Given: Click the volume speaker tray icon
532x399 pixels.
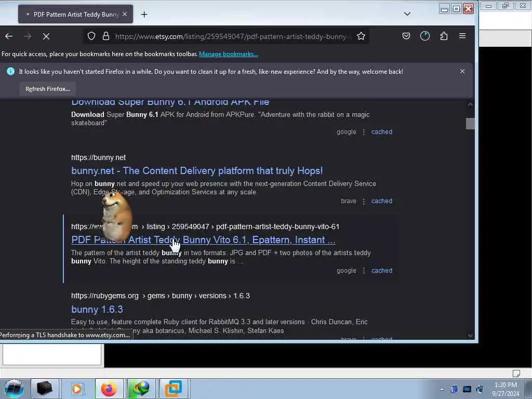Looking at the screenshot, I should coord(480,389).
